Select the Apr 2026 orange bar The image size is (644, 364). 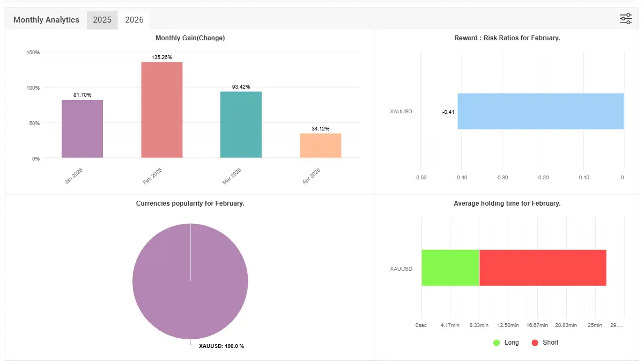pyautogui.click(x=320, y=145)
